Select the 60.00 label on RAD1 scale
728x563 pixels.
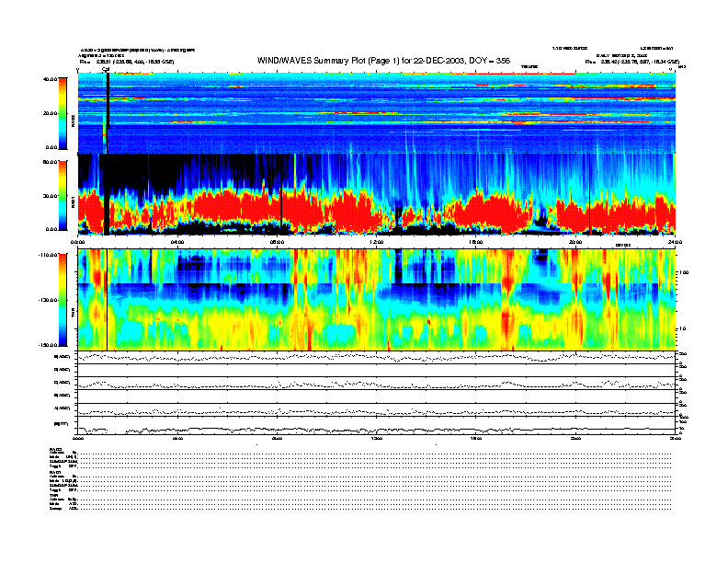[51, 162]
